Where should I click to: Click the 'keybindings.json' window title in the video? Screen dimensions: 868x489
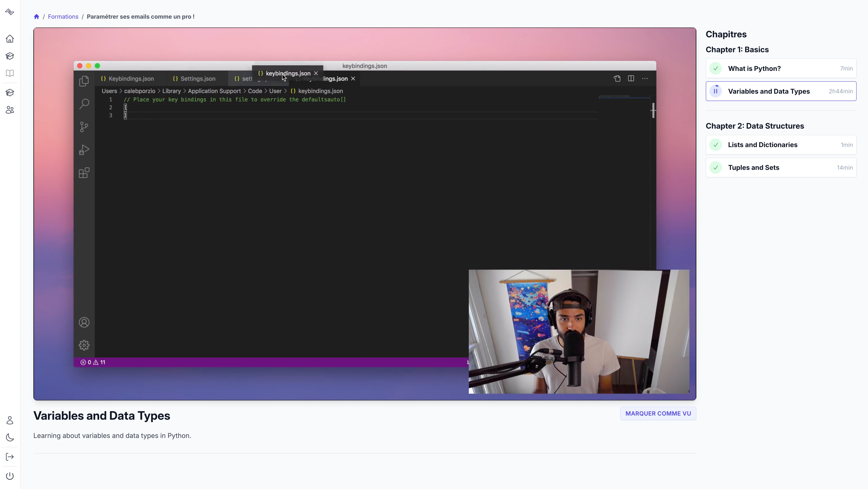click(x=365, y=66)
